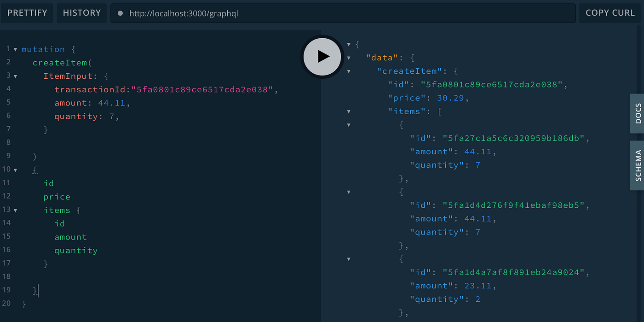Fold the ItemInput block at line 3
This screenshot has height=322, width=644.
click(15, 76)
